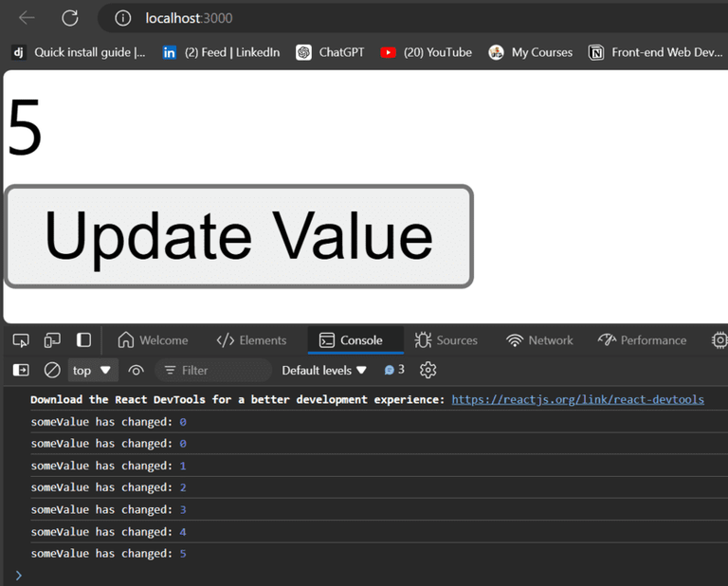
Task: Open console settings gear
Action: pos(428,370)
